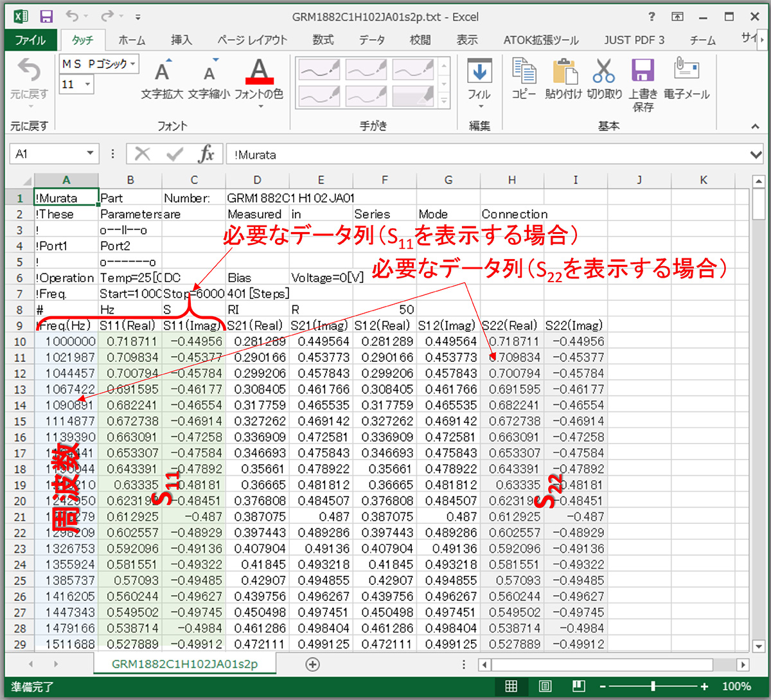Switch to the 数式 tab
The height and width of the screenshot is (700, 771).
323,40
